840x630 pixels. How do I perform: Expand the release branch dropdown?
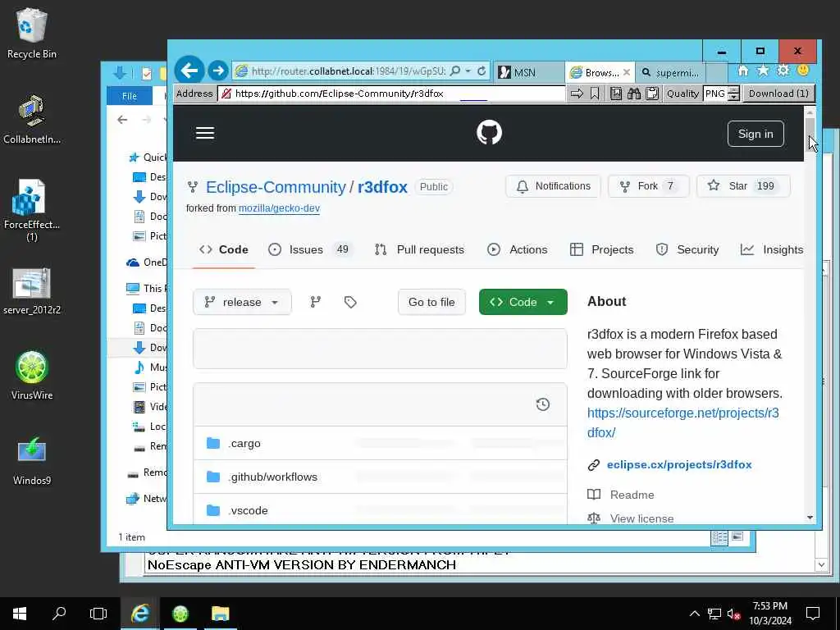point(242,302)
